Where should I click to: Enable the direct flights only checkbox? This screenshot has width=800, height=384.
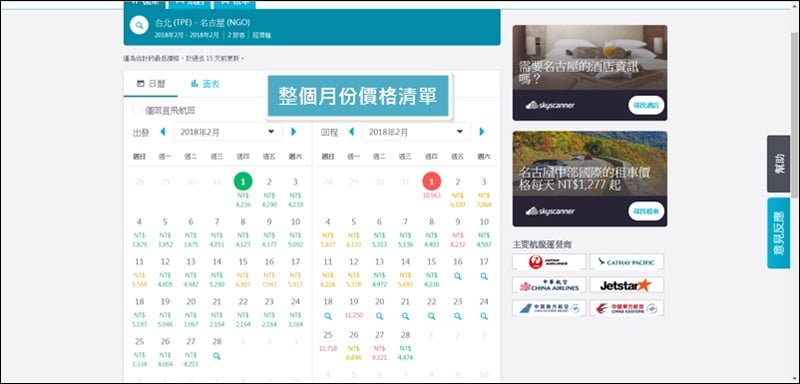[137, 110]
